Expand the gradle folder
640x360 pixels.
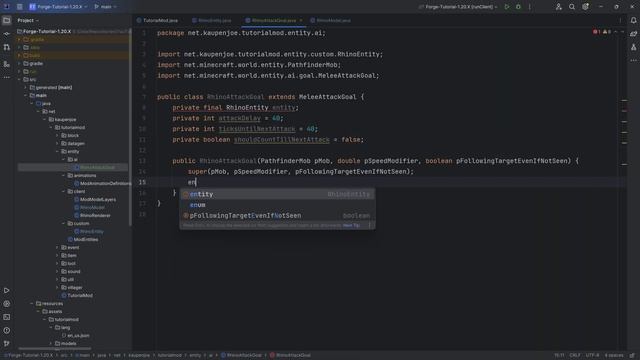click(x=20, y=64)
